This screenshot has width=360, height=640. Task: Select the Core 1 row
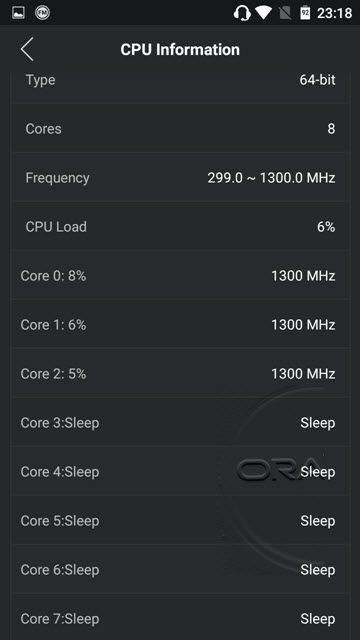coord(180,324)
